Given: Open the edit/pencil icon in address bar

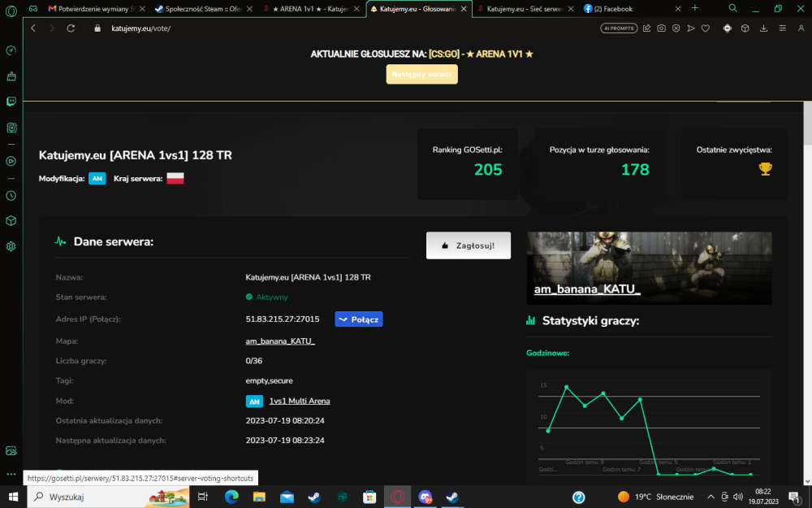Looking at the screenshot, I should coord(647,28).
